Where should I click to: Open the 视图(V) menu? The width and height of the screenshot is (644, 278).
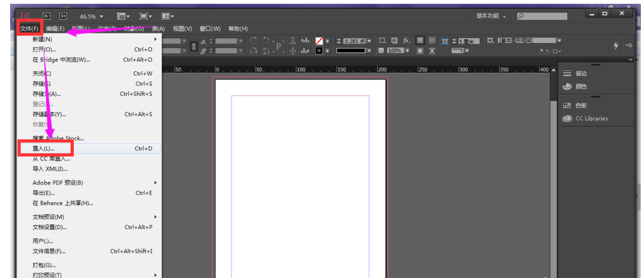click(x=182, y=28)
